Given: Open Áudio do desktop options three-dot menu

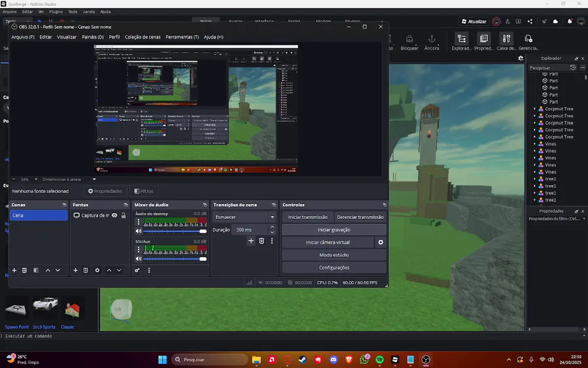Looking at the screenshot, I should (x=139, y=222).
